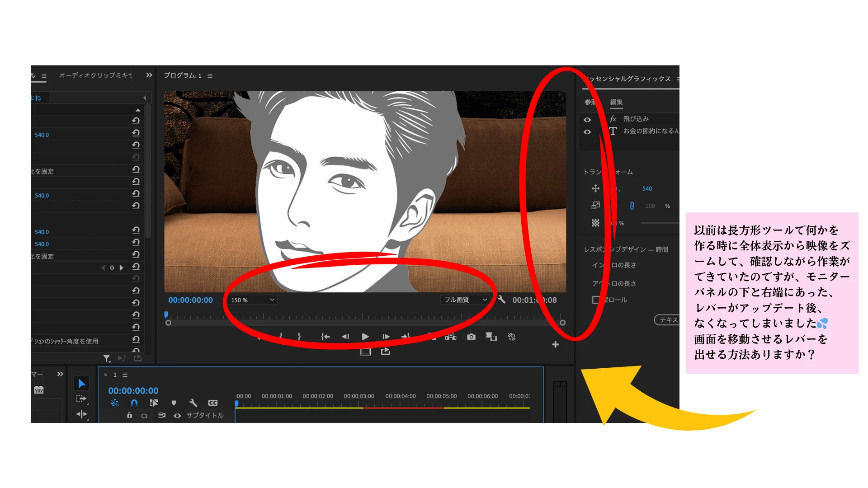
Task: Hide the 飛び込み effect layer
Action: tap(587, 120)
